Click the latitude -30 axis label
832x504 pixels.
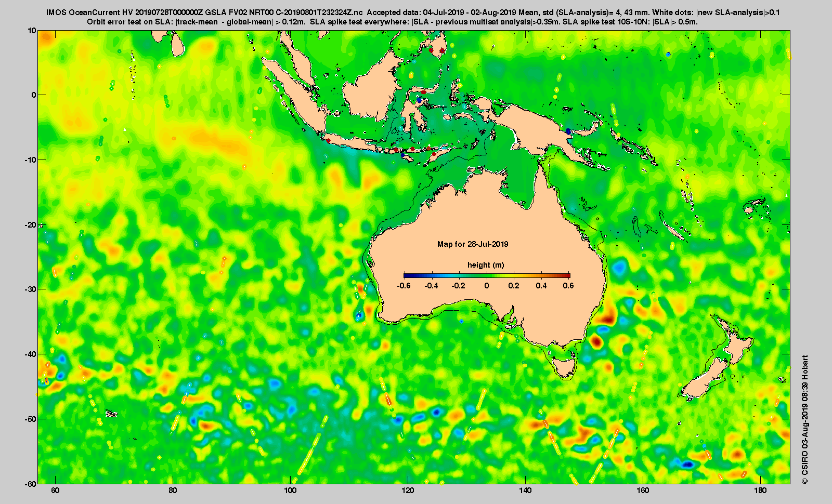pos(31,289)
